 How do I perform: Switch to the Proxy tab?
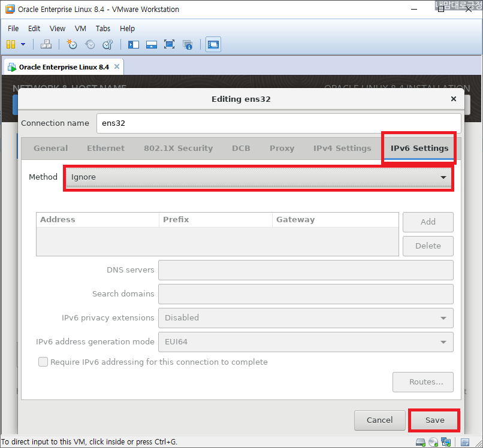point(282,148)
